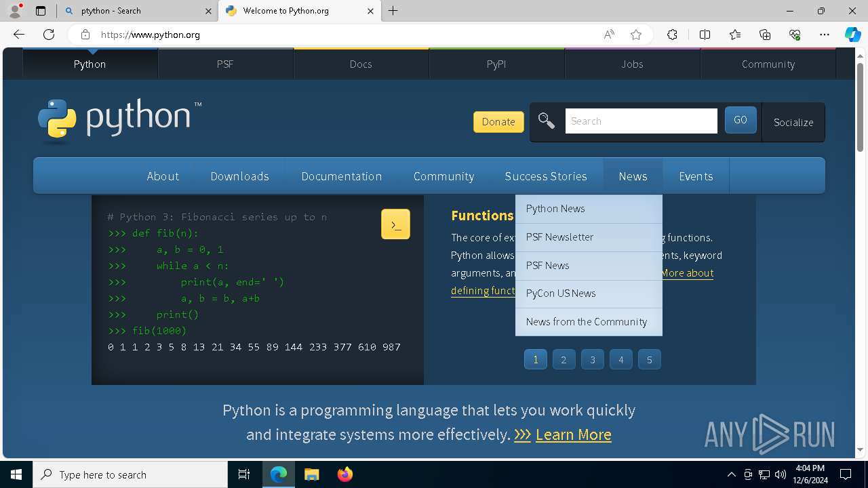Open Edge profile avatar icon
868x488 pixels.
[15, 10]
